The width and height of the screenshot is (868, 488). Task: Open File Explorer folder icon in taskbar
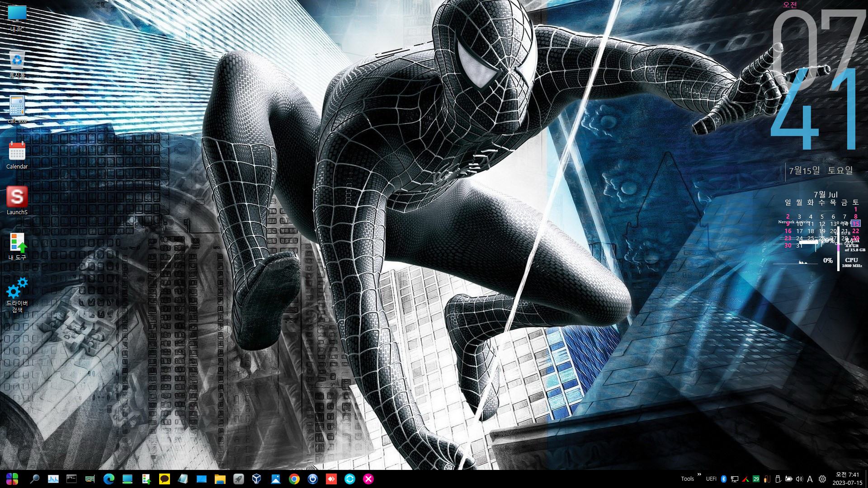tap(220, 479)
